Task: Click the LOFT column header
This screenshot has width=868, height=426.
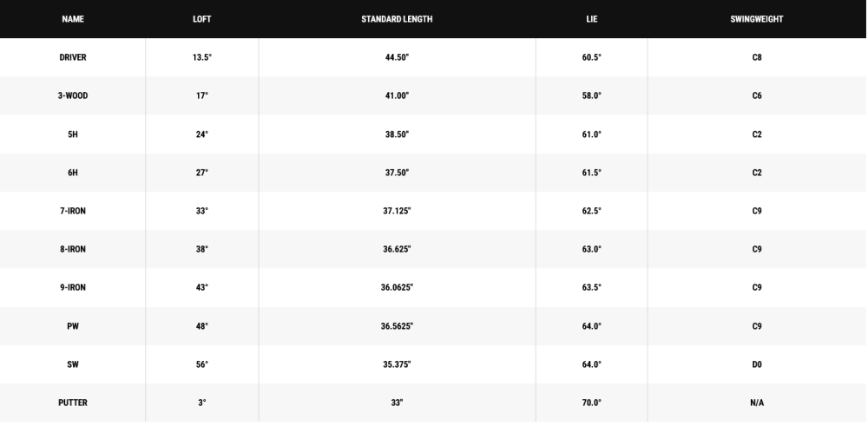Action: [202, 19]
